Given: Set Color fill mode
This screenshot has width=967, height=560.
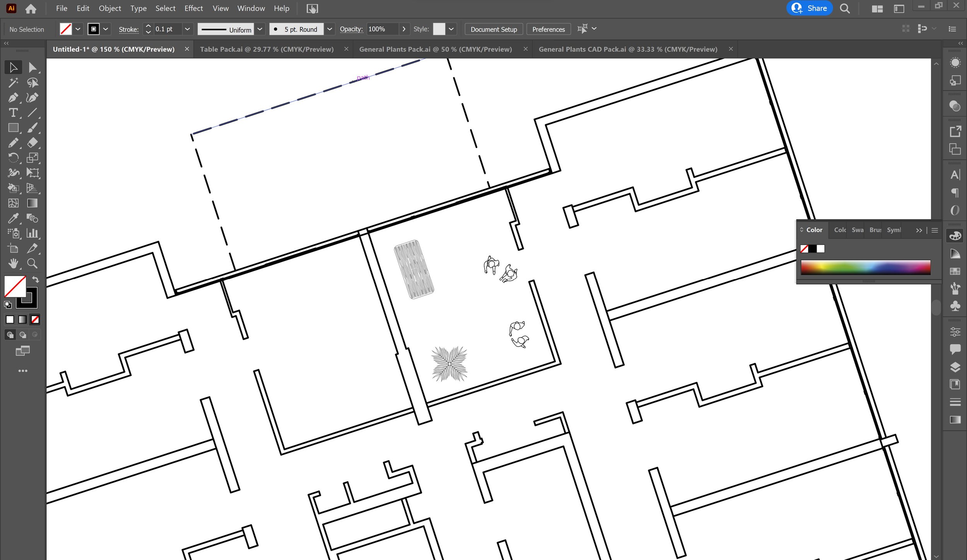Looking at the screenshot, I should tap(10, 320).
